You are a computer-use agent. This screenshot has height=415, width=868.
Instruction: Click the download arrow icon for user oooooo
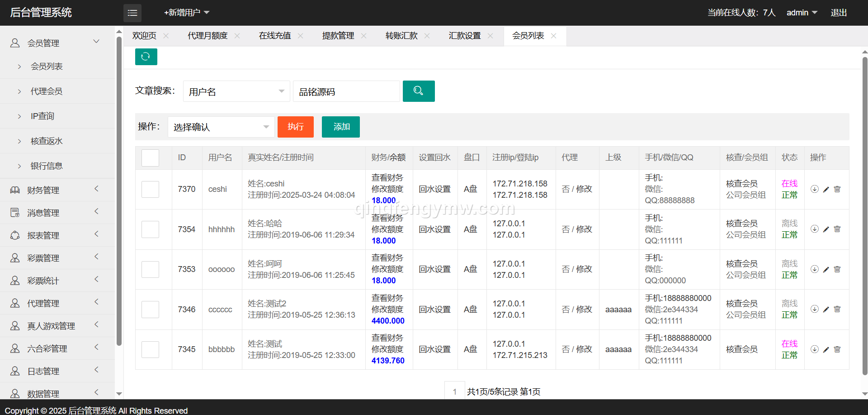[814, 269]
